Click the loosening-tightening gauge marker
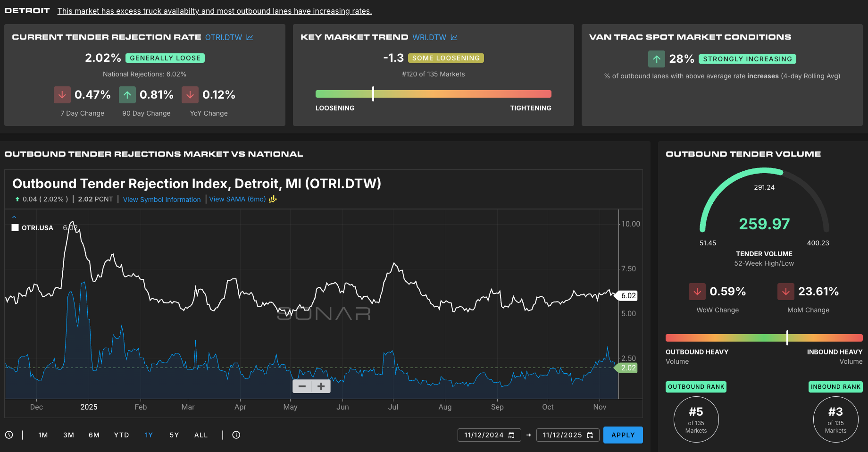Image resolution: width=868 pixels, height=452 pixels. [x=373, y=94]
